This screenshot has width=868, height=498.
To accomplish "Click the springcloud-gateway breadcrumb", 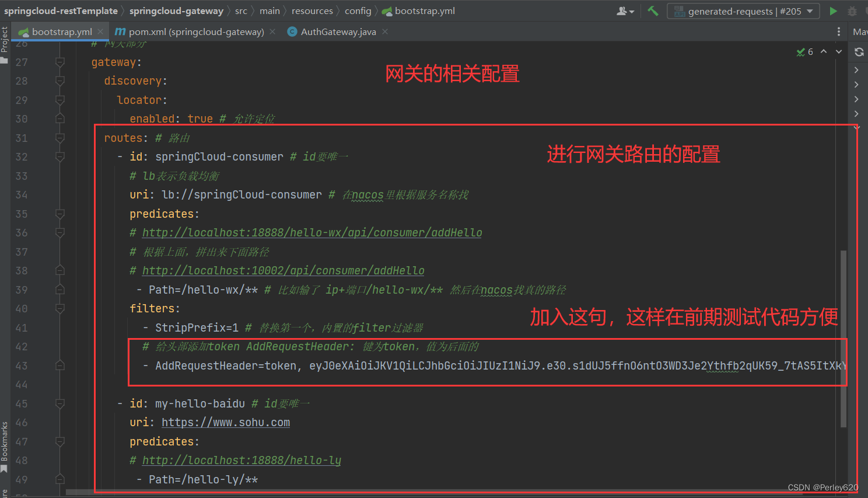I will point(176,11).
